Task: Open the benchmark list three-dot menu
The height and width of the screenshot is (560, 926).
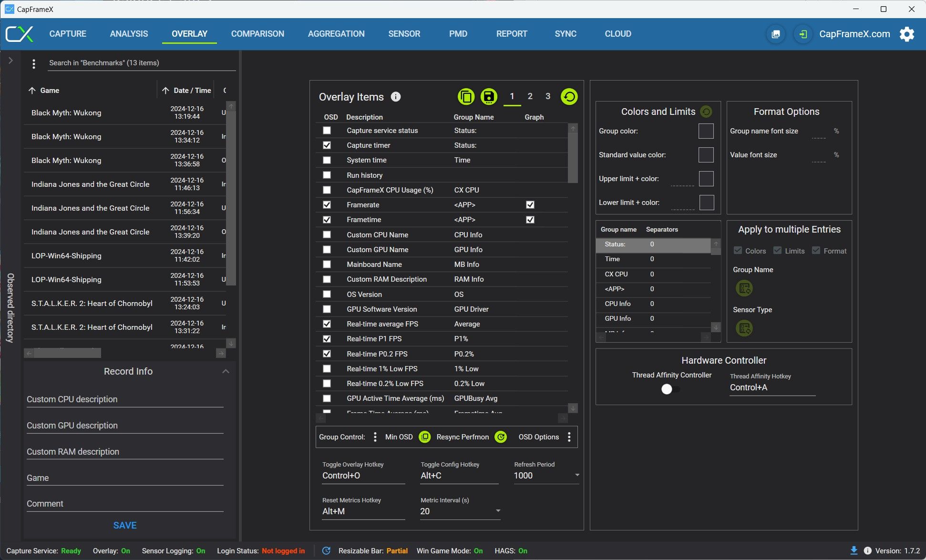Action: point(34,63)
